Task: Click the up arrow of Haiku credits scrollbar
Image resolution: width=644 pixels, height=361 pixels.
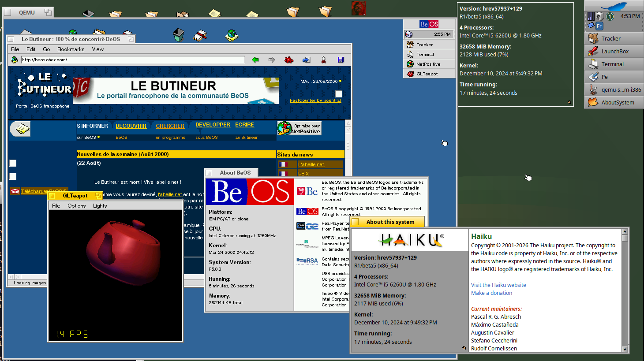Action: click(625, 231)
